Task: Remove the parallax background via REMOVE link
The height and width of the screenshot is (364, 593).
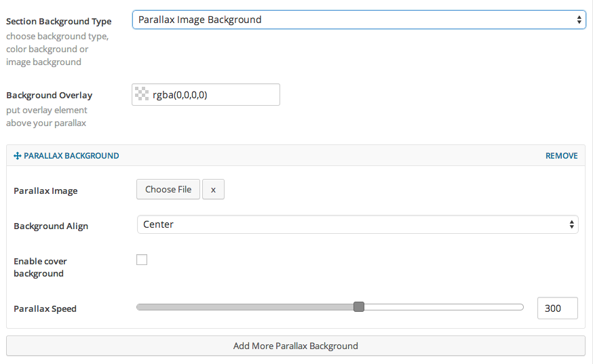Action: [561, 156]
